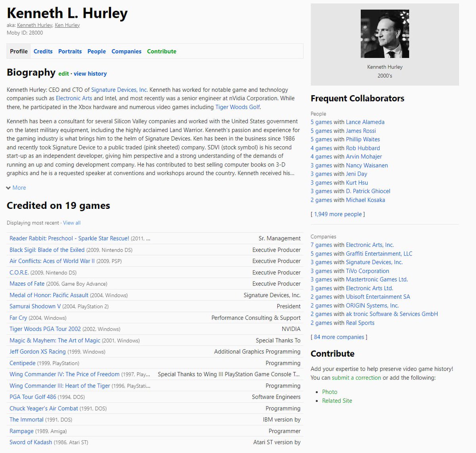Open collaborator Phillip Waites's page

(363, 140)
